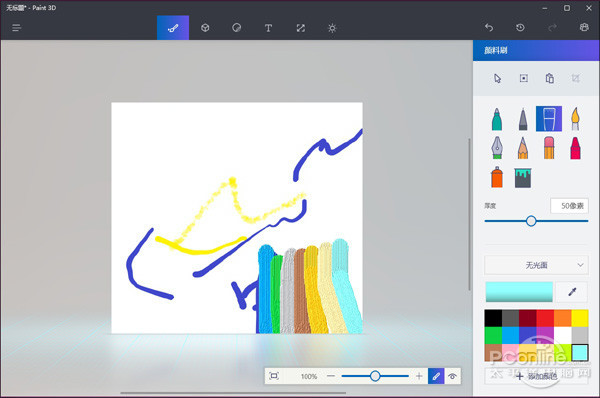Redo the undone action

(x=552, y=28)
